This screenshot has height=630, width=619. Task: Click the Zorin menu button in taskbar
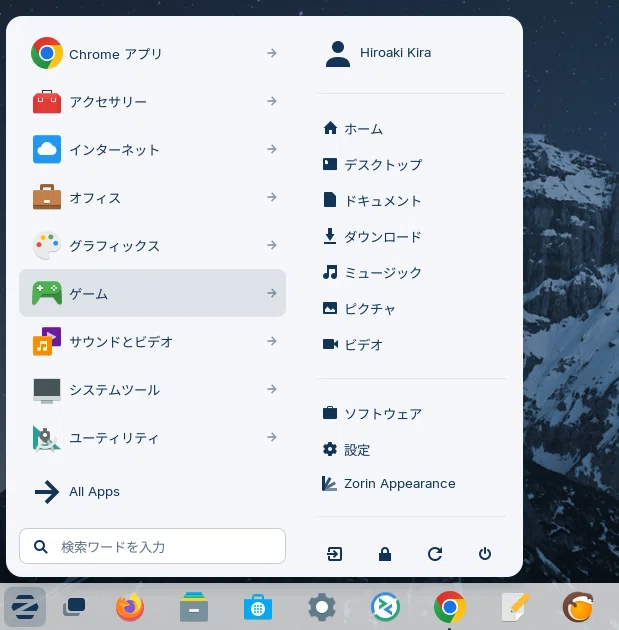click(x=25, y=607)
